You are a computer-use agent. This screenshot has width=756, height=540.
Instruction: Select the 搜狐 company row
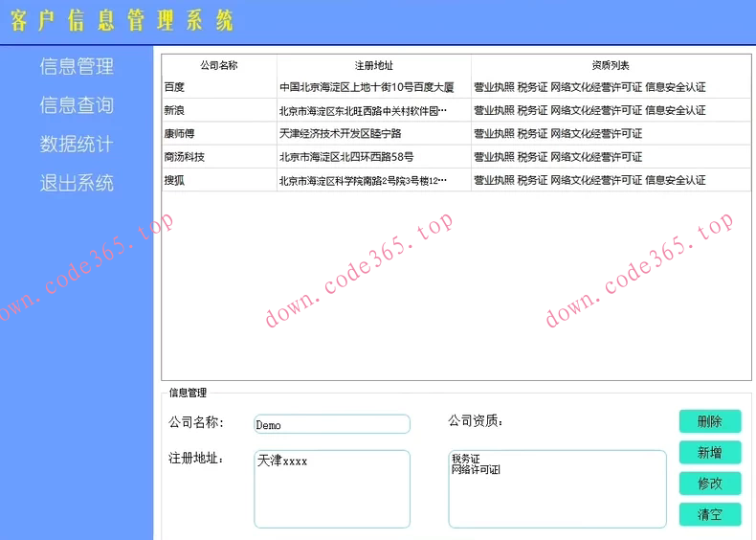tap(456, 180)
